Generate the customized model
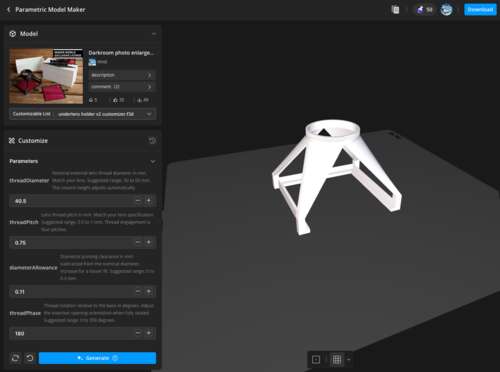The width and height of the screenshot is (500, 372). click(x=97, y=358)
